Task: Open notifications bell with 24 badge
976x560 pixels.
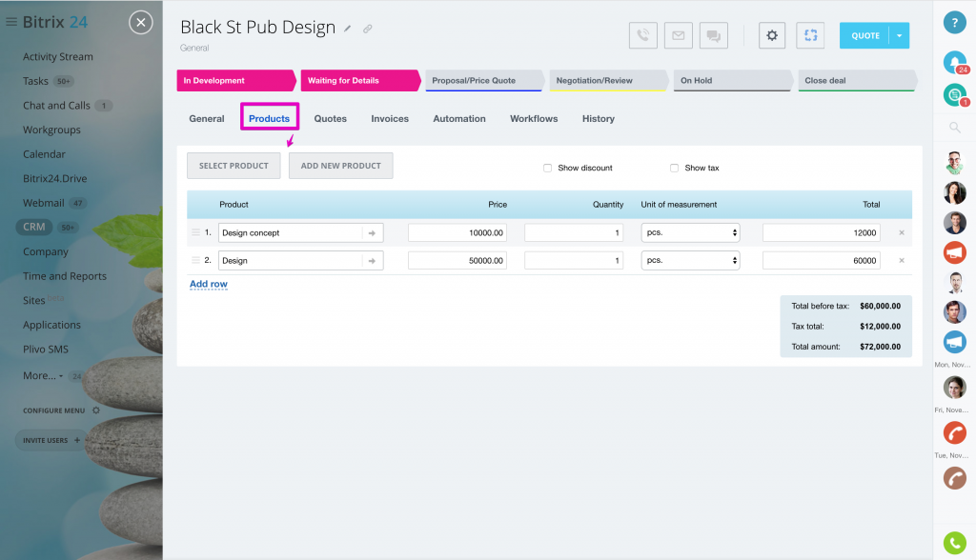Action: (955, 62)
